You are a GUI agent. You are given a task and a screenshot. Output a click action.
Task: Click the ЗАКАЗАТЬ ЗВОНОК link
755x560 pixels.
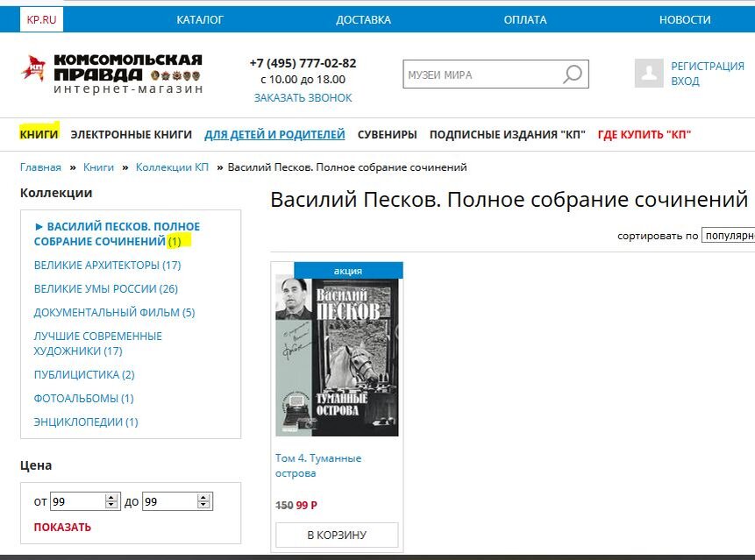click(x=303, y=97)
